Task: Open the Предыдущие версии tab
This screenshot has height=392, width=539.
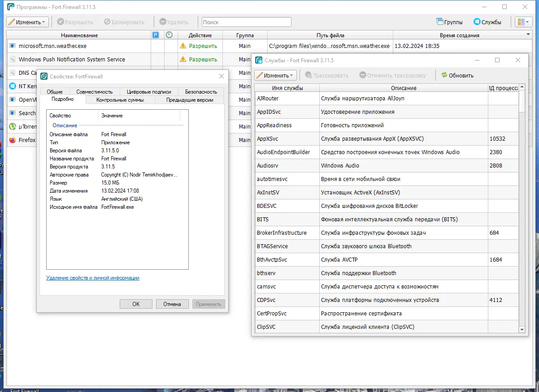Action: [190, 100]
